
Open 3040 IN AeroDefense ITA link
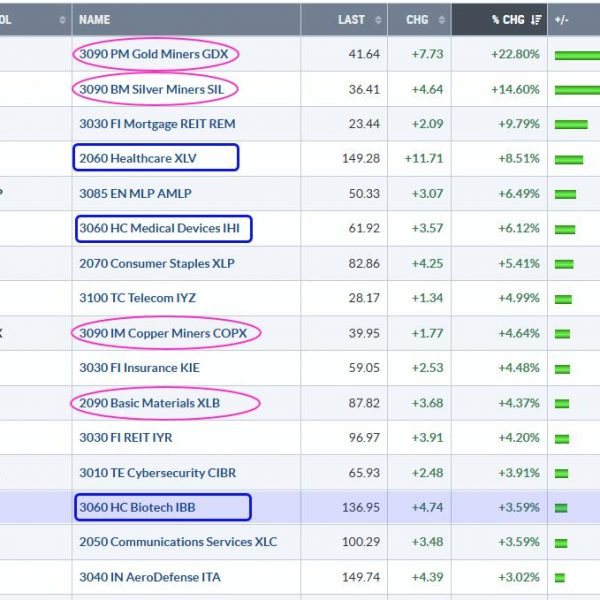(x=150, y=577)
